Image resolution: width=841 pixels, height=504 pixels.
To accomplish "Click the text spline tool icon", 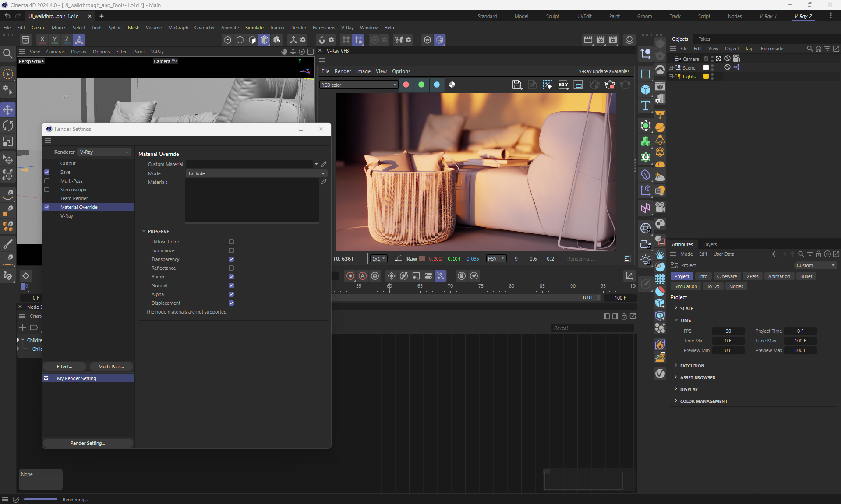I will (x=646, y=106).
